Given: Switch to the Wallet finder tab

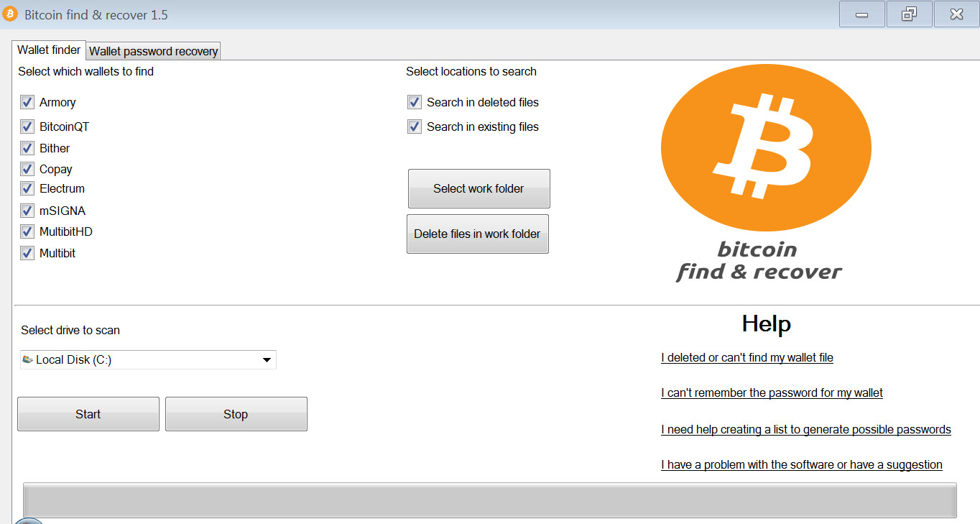Looking at the screenshot, I should pos(49,50).
